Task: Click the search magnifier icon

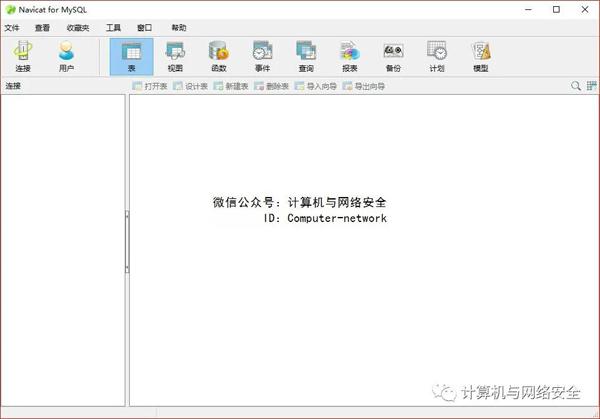Action: point(576,86)
